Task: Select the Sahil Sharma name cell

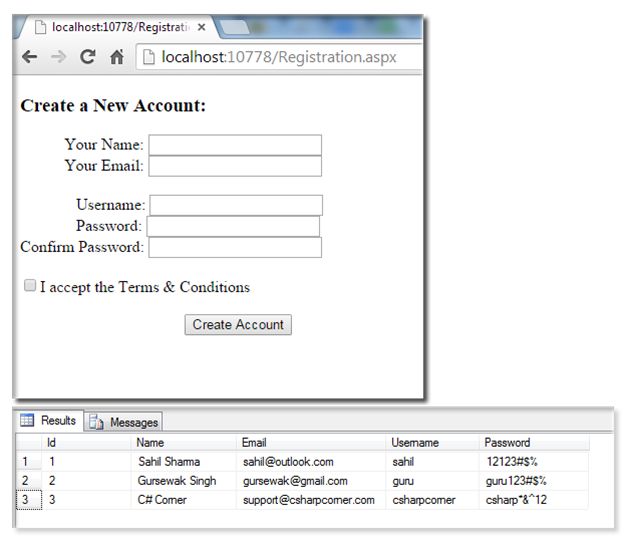Action: [x=183, y=462]
